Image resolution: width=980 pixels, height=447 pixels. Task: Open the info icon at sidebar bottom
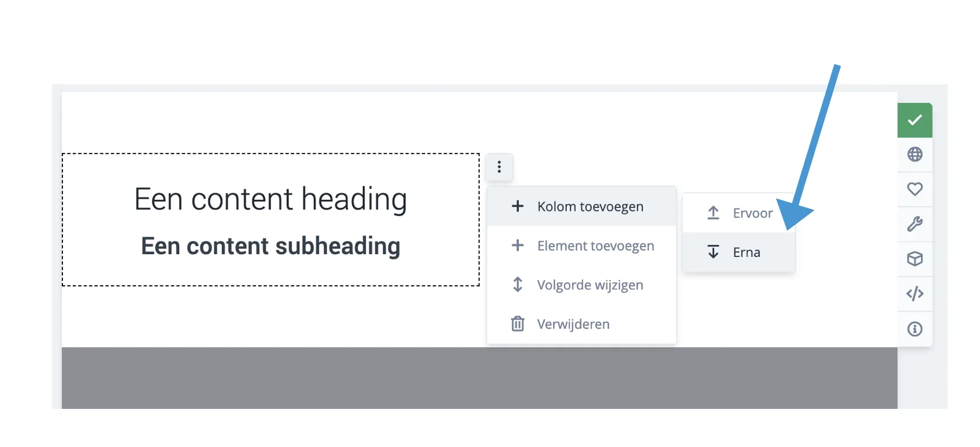pyautogui.click(x=915, y=328)
